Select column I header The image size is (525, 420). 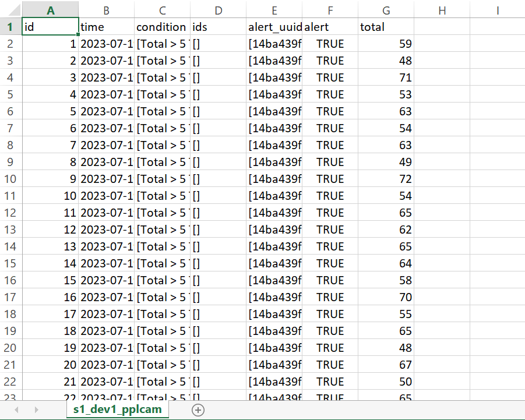497,10
